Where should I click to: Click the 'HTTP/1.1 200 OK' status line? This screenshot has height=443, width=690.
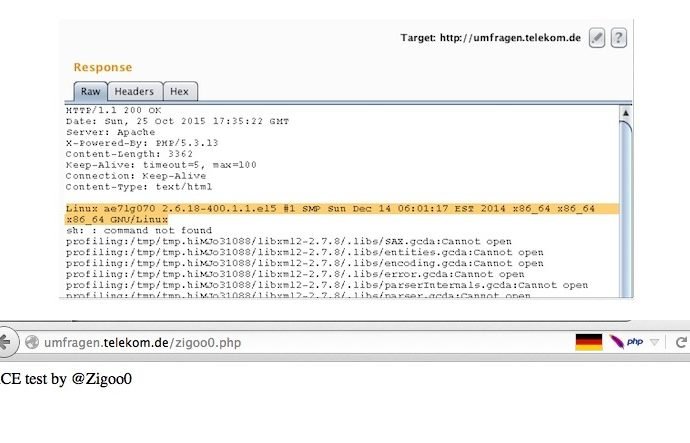[x=114, y=110]
